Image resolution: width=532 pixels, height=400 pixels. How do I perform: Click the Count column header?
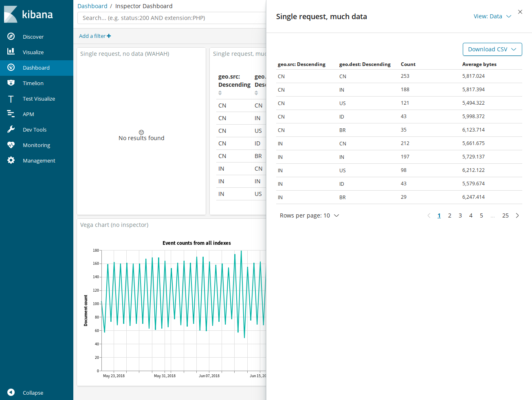coord(408,64)
